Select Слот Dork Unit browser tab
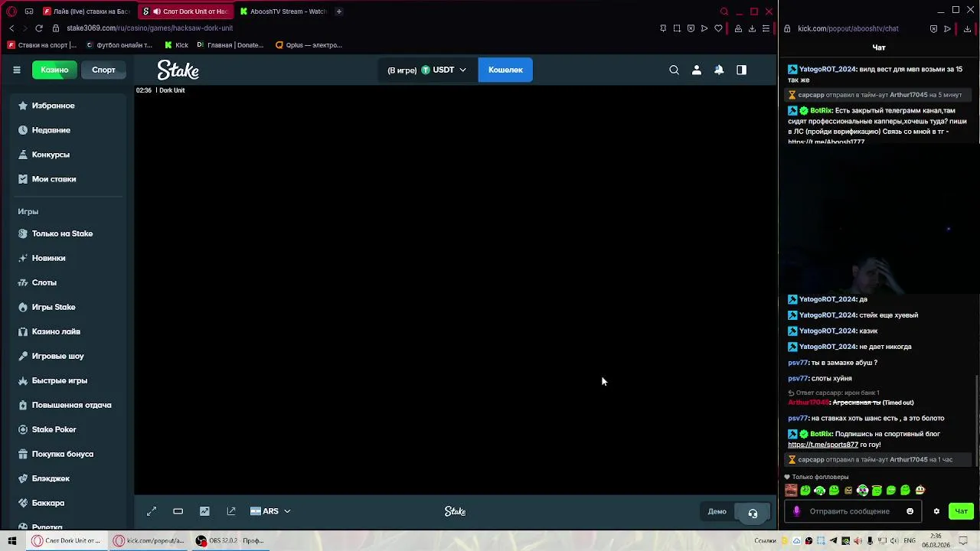 pyautogui.click(x=185, y=11)
